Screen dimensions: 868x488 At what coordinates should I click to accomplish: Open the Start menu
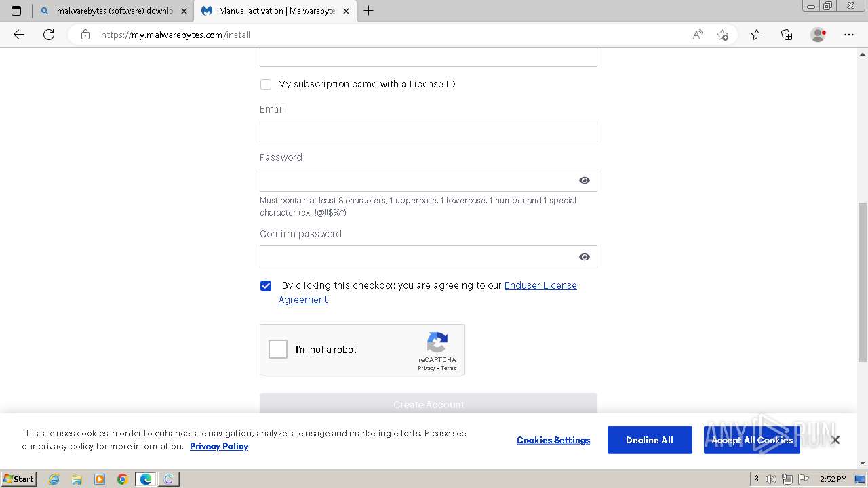click(19, 479)
